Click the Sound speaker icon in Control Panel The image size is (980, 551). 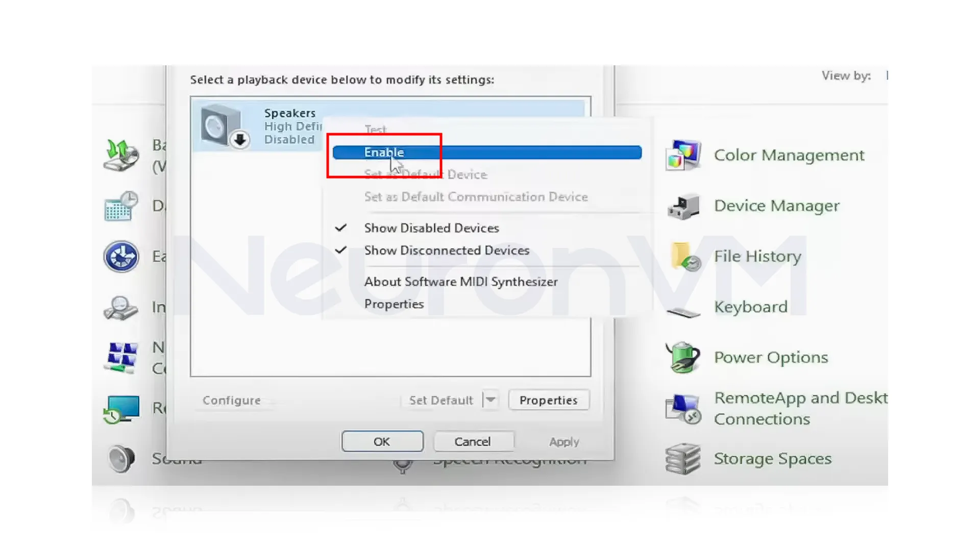[x=121, y=459]
